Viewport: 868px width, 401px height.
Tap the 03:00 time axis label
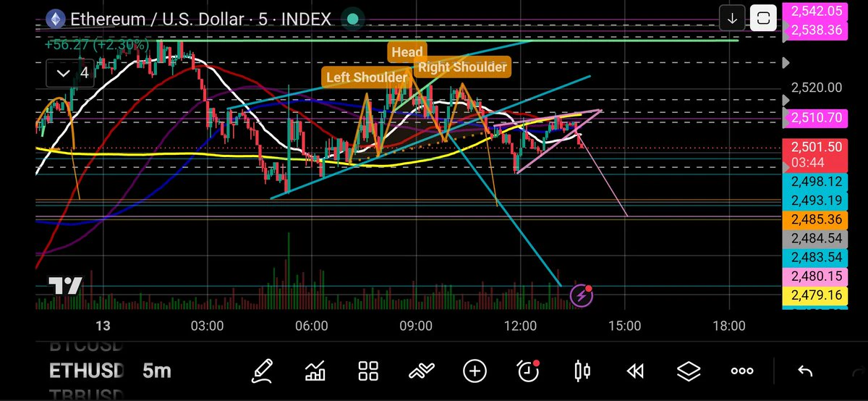(x=207, y=326)
